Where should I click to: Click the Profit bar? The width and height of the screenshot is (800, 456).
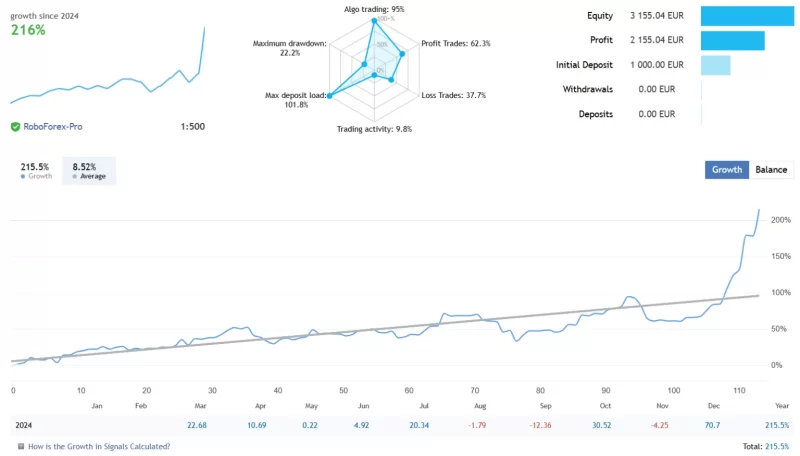pyautogui.click(x=732, y=41)
